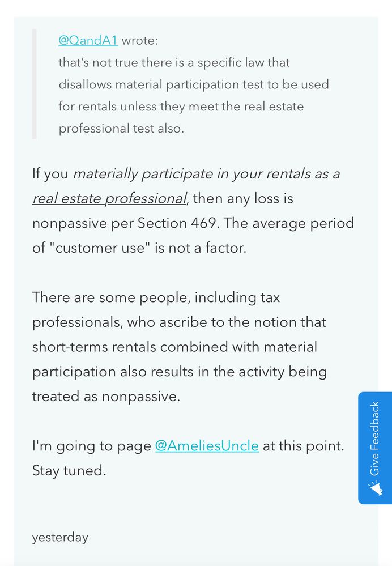The height and width of the screenshot is (566, 392).
Task: Click the word 'wrote:' after the username
Action: tap(140, 40)
